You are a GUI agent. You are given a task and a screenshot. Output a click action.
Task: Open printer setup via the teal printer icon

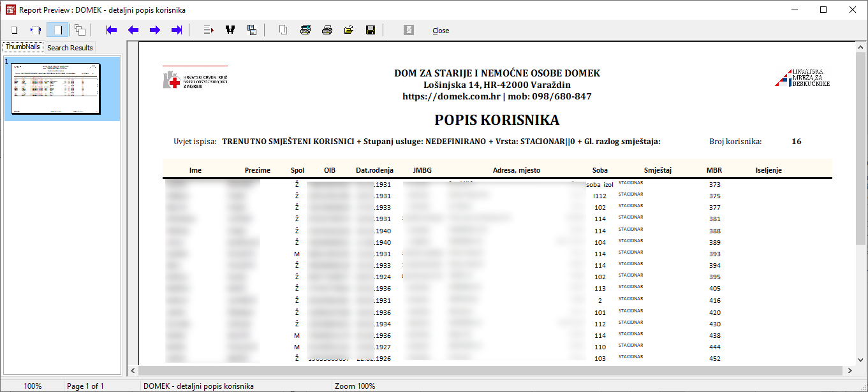click(x=305, y=30)
